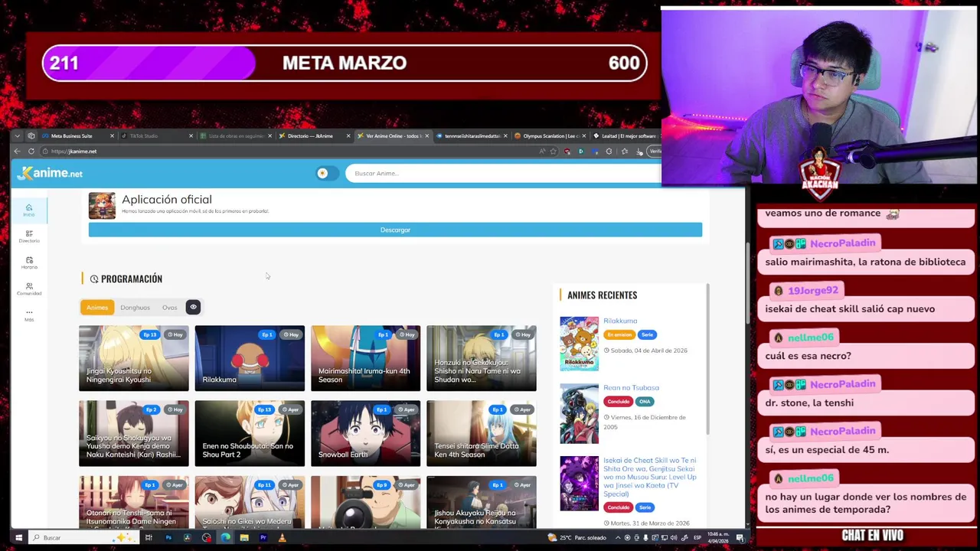The height and width of the screenshot is (551, 980).
Task: Open Photoshop from the taskbar
Action: 168,538
